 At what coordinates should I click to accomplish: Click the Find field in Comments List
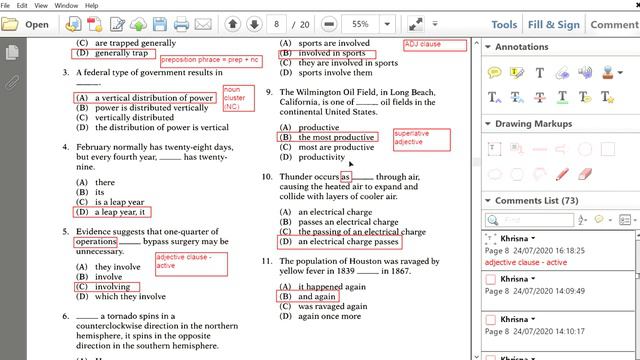coord(529,220)
